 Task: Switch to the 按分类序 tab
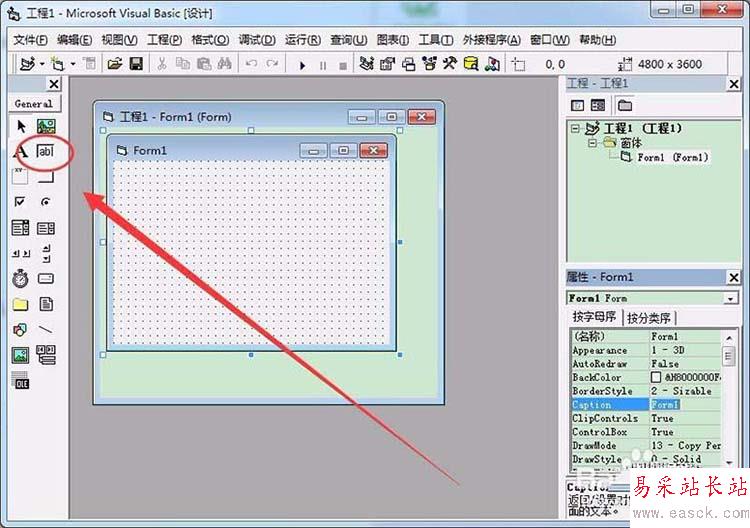(649, 318)
